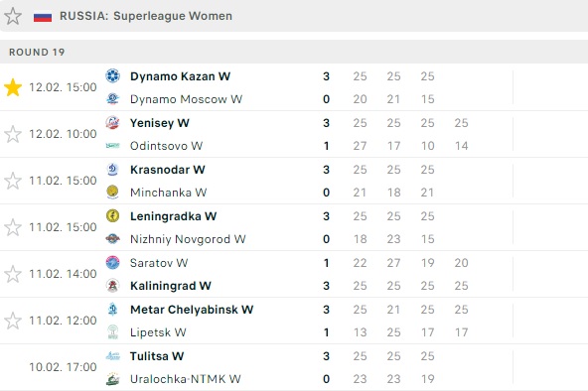588x391 pixels.
Task: Click the Russian flag icon in the header
Action: click(43, 17)
